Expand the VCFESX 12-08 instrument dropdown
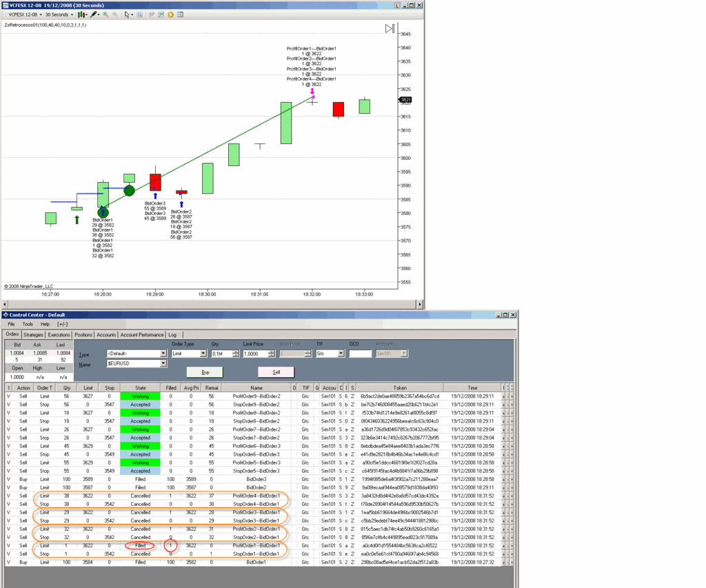The height and width of the screenshot is (588, 706). click(41, 14)
